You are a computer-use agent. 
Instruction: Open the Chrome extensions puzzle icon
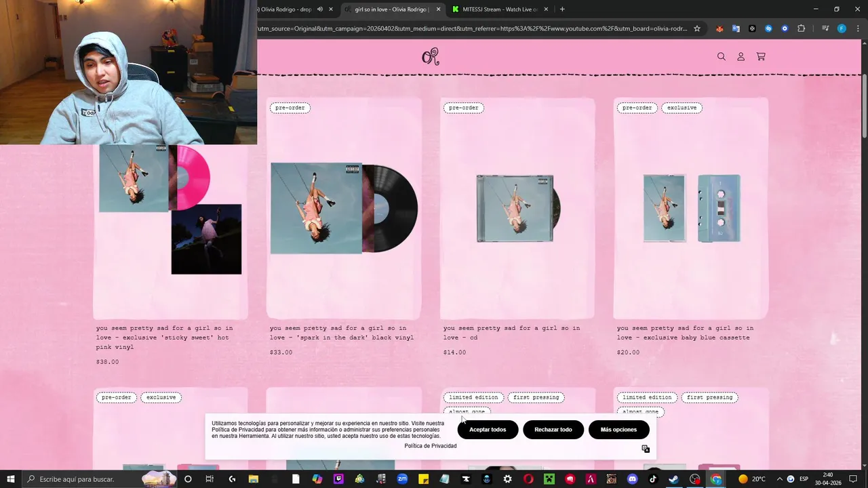[802, 28]
